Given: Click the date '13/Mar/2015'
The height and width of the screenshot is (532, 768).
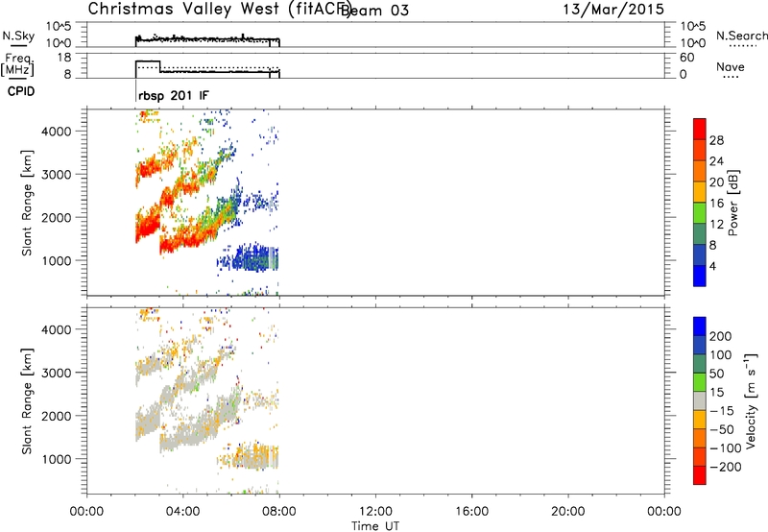Looking at the screenshot, I should click(x=613, y=10).
